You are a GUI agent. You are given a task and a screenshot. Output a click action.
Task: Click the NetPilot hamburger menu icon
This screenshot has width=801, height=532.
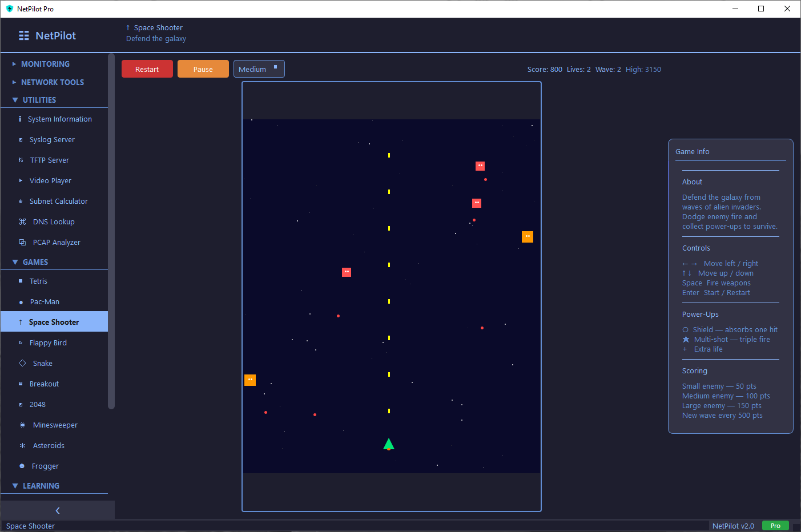pos(23,35)
